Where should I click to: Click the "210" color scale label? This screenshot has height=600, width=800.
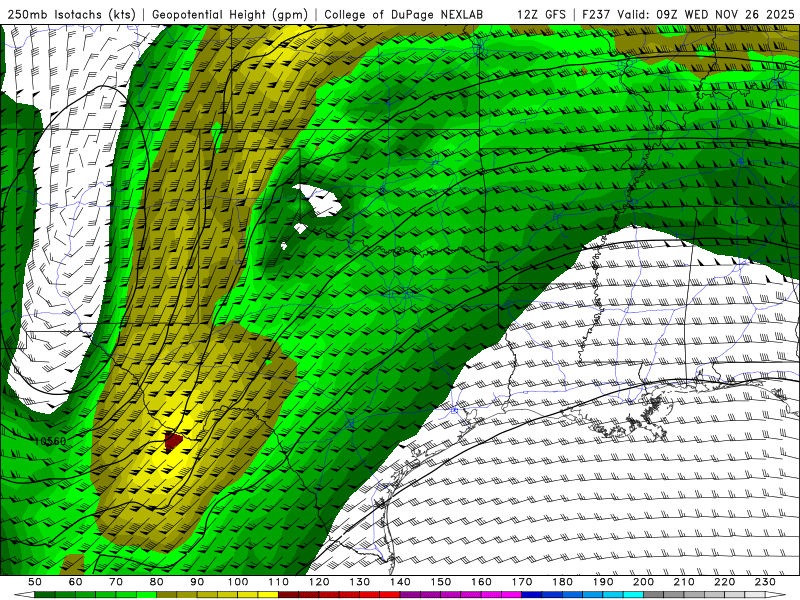tap(684, 582)
